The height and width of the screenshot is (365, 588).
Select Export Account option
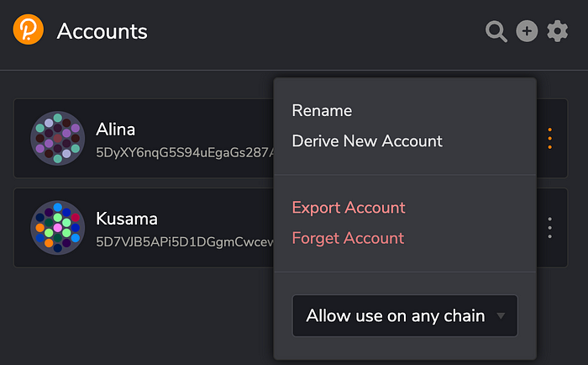(349, 207)
